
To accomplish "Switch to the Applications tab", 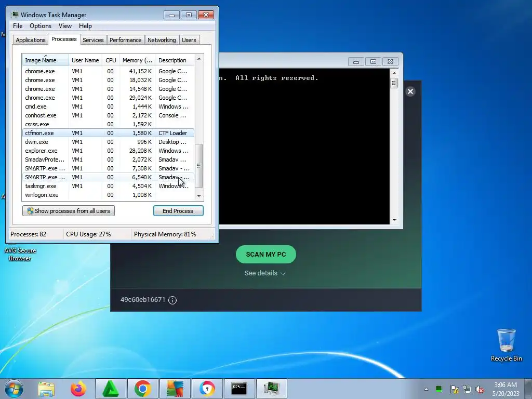I will 31,39.
